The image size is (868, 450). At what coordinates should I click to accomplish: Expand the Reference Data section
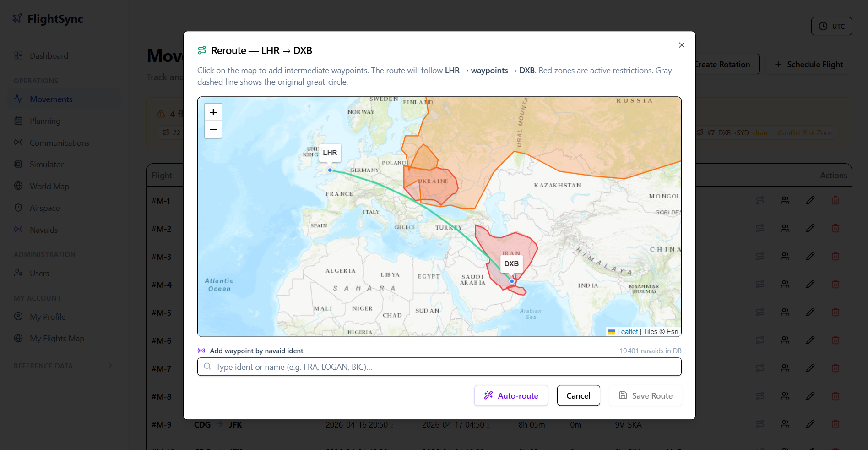[63, 366]
